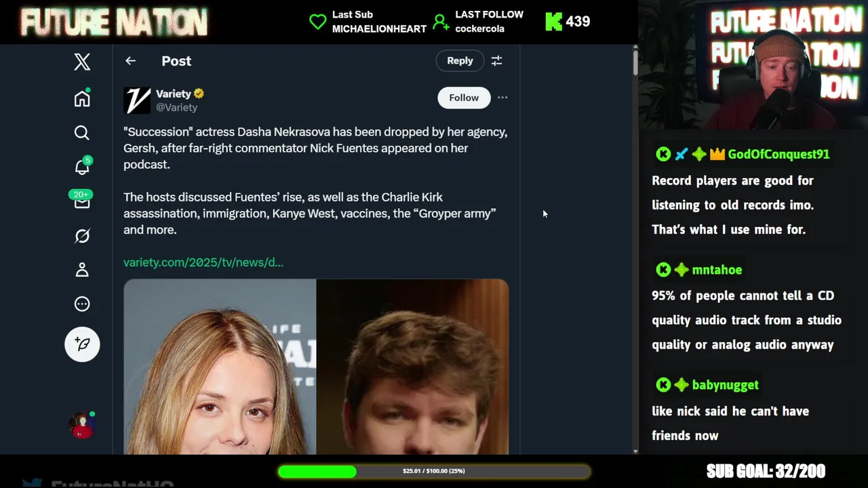Click the 439 viewer count
868x488 pixels.
click(x=578, y=22)
